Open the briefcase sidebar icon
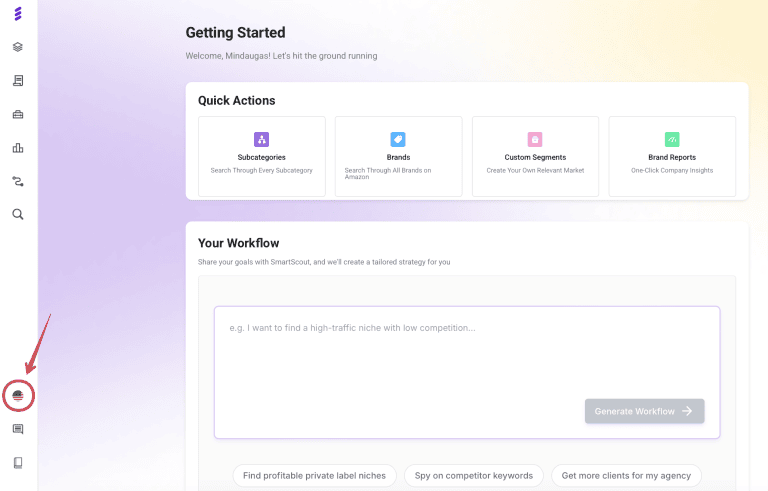 18,114
